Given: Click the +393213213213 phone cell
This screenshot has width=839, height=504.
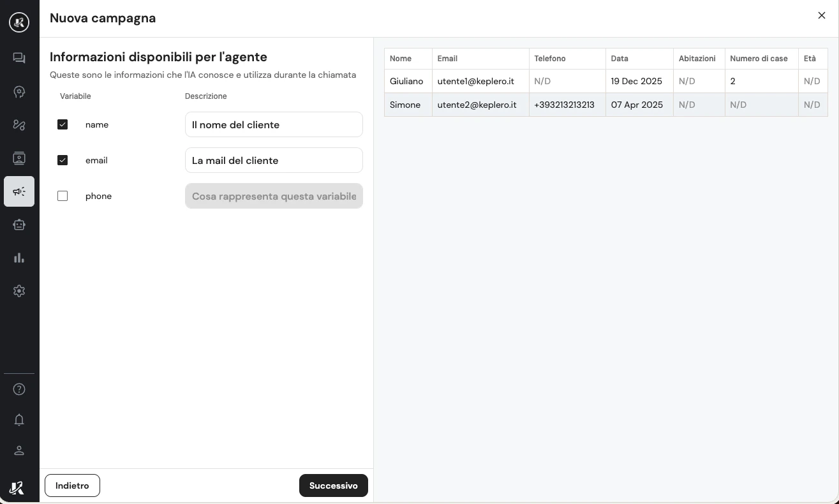Looking at the screenshot, I should [567, 105].
